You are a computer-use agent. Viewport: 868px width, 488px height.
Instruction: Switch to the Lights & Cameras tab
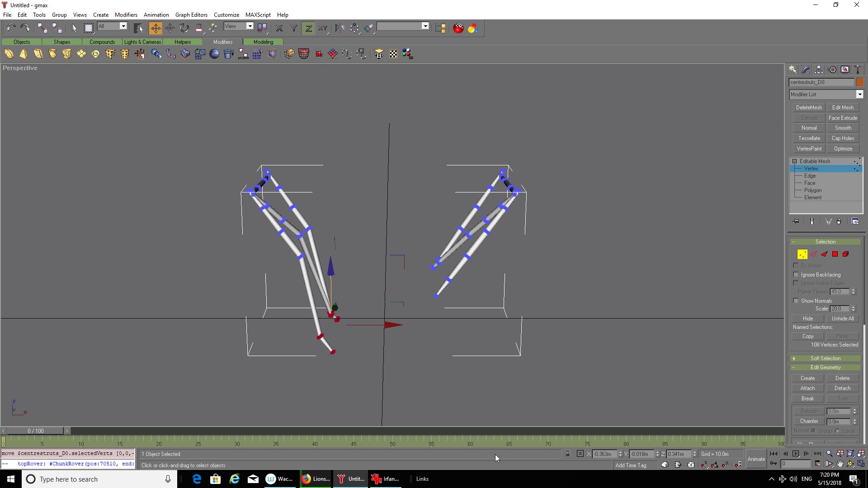tap(142, 42)
